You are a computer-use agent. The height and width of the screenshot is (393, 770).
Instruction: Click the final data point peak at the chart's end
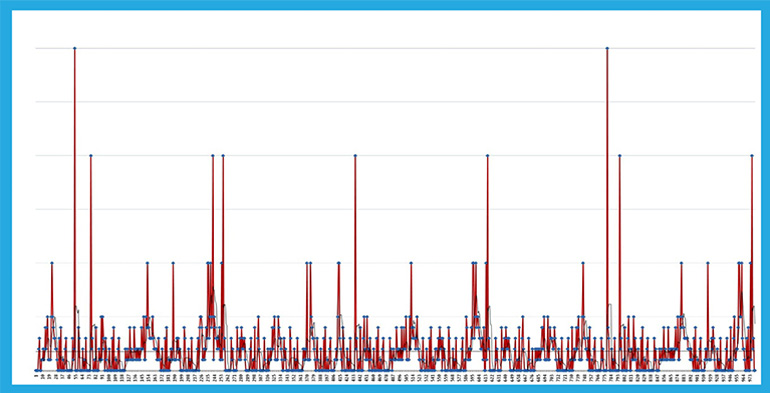click(x=752, y=155)
